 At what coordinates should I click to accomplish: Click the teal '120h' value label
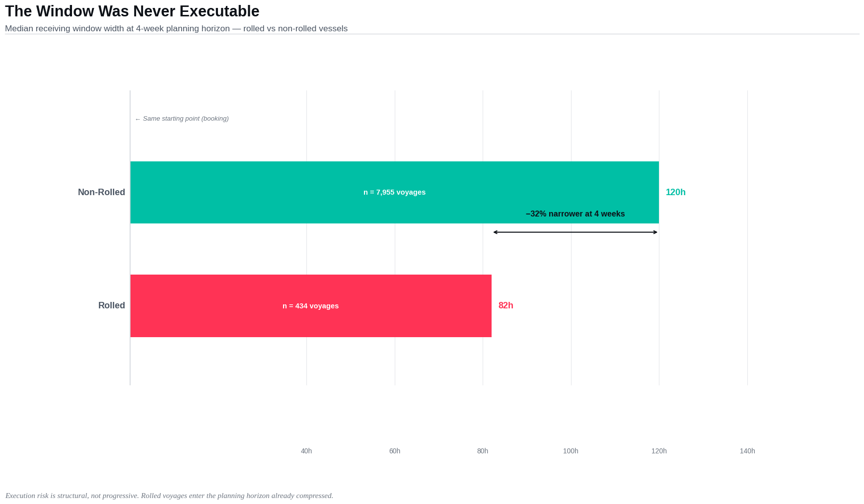(675, 192)
